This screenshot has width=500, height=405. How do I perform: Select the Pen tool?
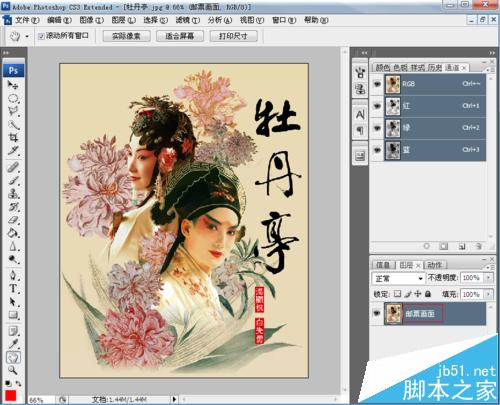[x=13, y=275]
